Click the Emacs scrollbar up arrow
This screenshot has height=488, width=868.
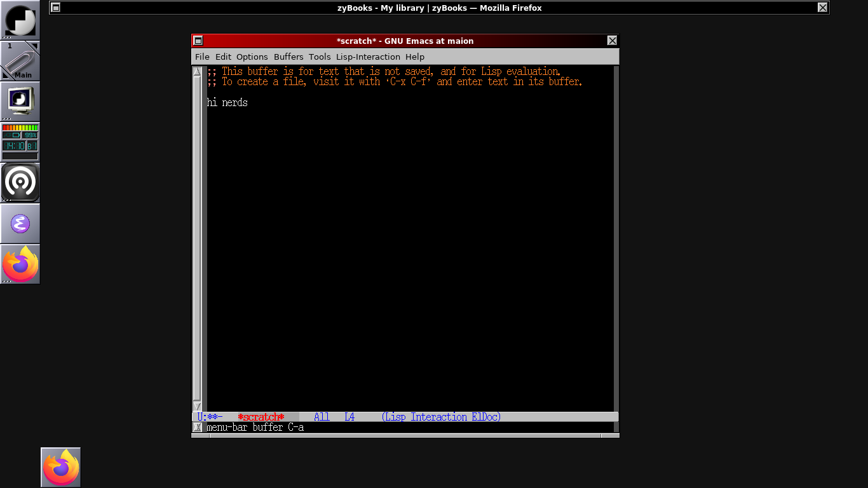pyautogui.click(x=197, y=71)
